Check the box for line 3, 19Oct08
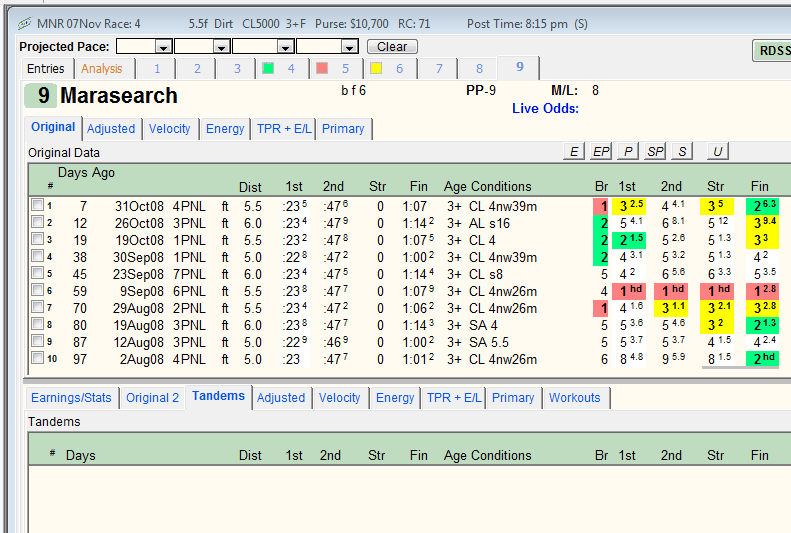The width and height of the screenshot is (791, 533). point(37,239)
